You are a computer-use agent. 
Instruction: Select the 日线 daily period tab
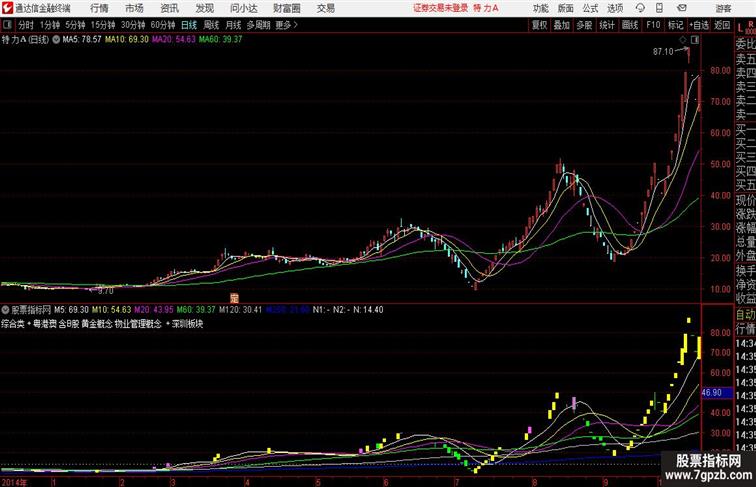pyautogui.click(x=189, y=25)
